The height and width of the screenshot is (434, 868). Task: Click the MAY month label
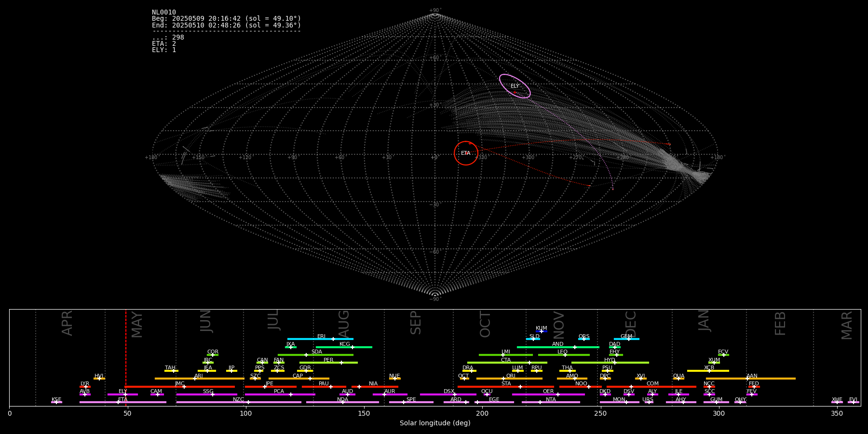click(137, 325)
